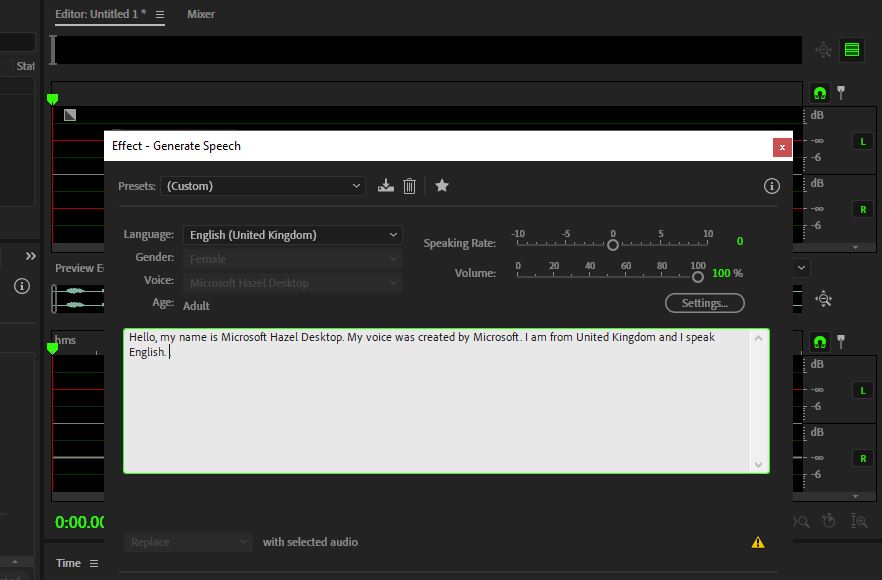Open the Gender dropdown
This screenshot has height=580, width=882.
point(292,259)
